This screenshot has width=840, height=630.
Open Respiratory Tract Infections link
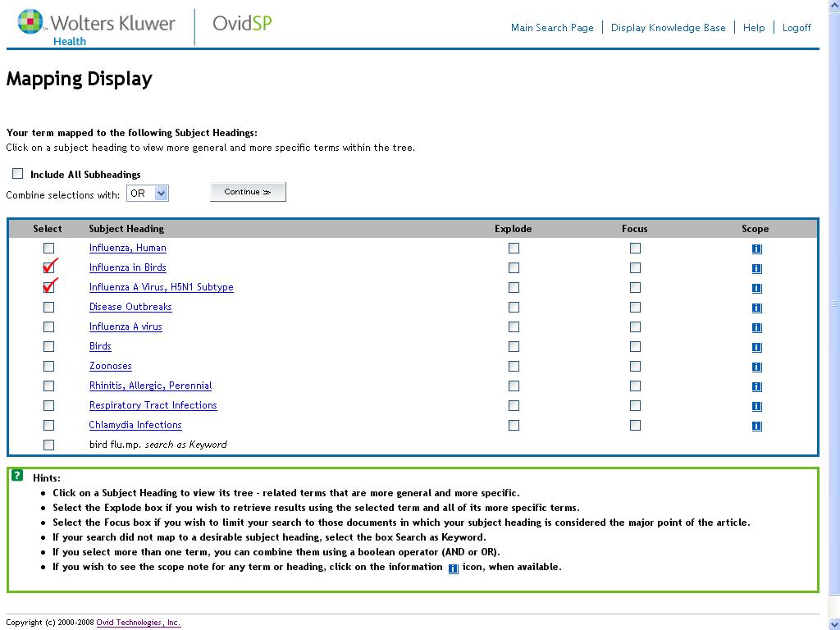click(153, 405)
